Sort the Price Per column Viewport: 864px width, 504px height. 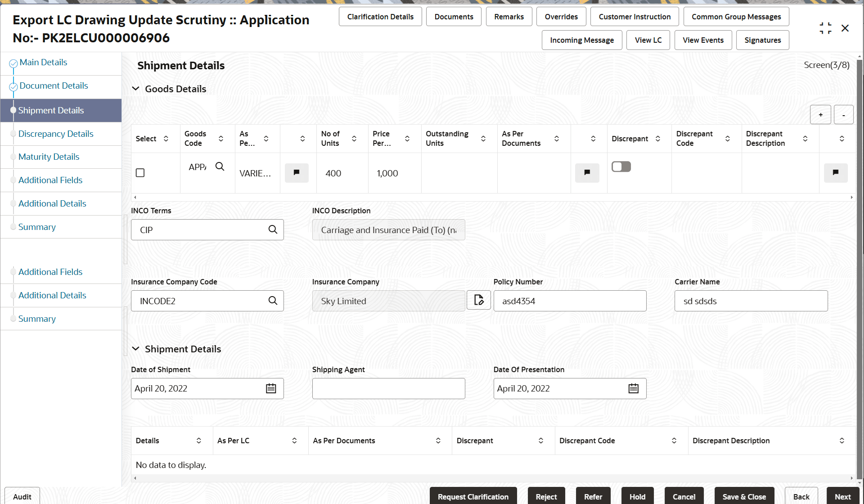click(x=407, y=139)
